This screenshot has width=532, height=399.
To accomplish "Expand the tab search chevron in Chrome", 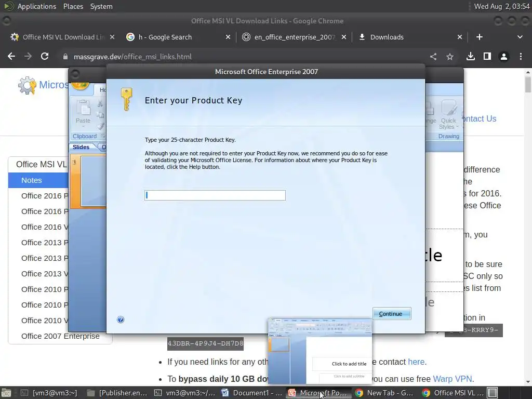I will click(x=520, y=37).
